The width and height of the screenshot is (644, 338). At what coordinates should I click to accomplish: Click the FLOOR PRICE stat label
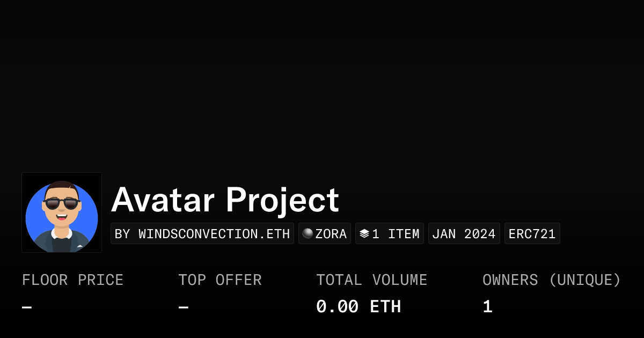72,280
